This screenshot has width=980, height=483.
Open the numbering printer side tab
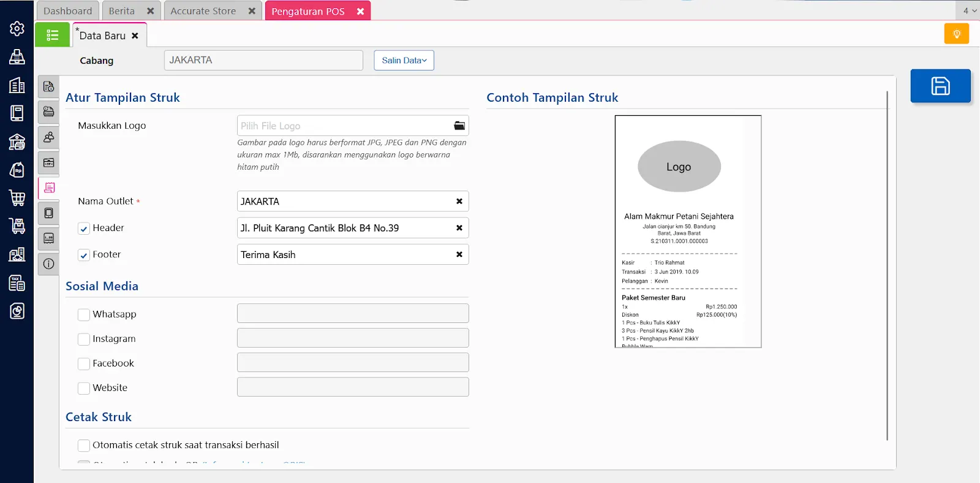click(x=49, y=238)
